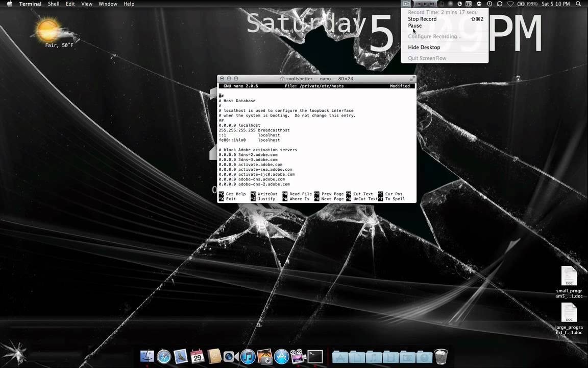Click the menu bar next track button
This screenshot has height=368, width=588.
point(432,4)
